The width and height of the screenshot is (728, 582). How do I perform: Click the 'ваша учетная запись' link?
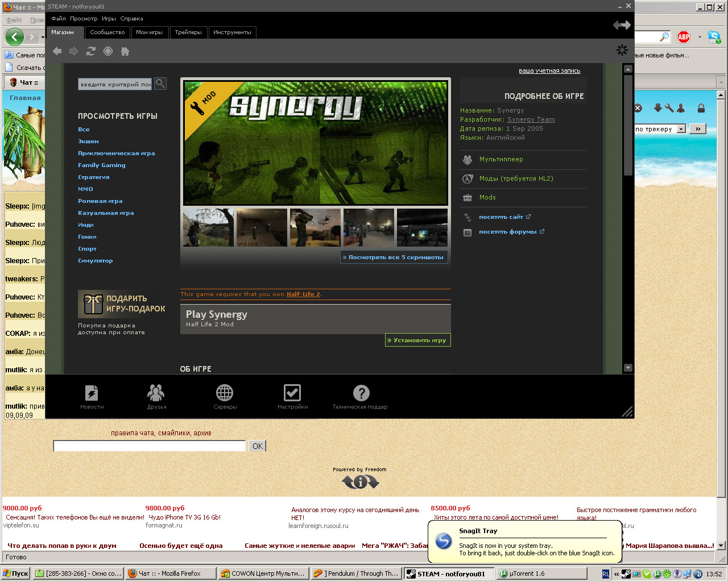click(x=549, y=71)
